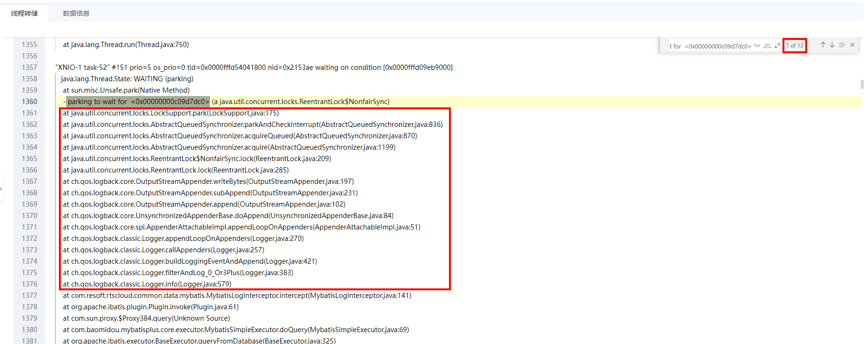The height and width of the screenshot is (344, 868).
Task: Click the Thread.State WAITING (parking) line
Action: point(127,79)
